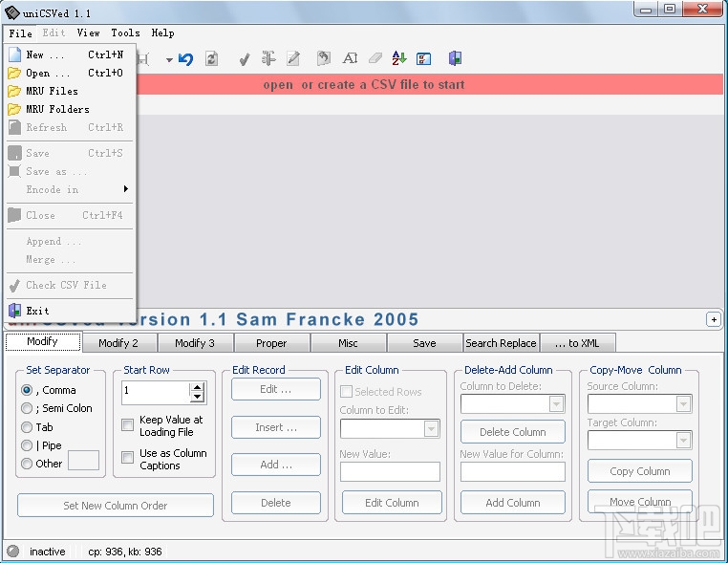The image size is (728, 563).
Task: Click the Other separator text field
Action: click(x=83, y=461)
